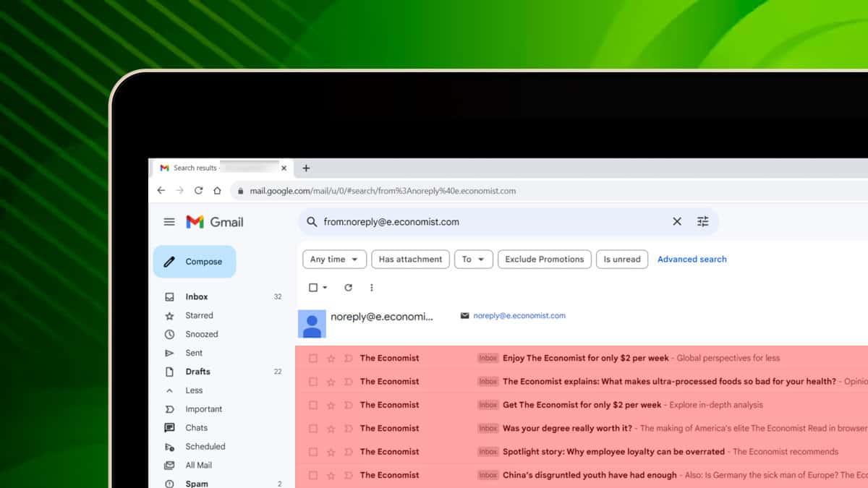
Task: Toggle the 'Has attachment' filter chip
Action: point(410,260)
